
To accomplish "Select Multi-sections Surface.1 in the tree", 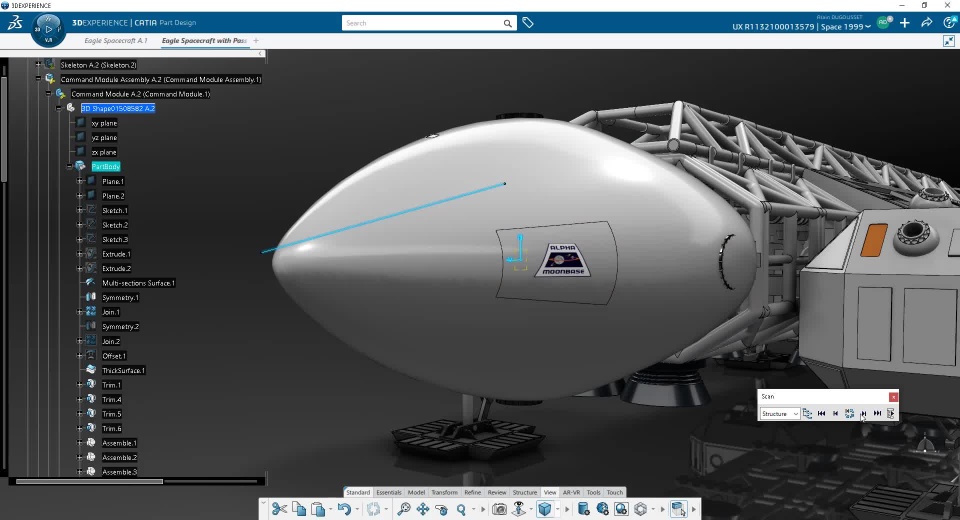I will click(x=138, y=283).
